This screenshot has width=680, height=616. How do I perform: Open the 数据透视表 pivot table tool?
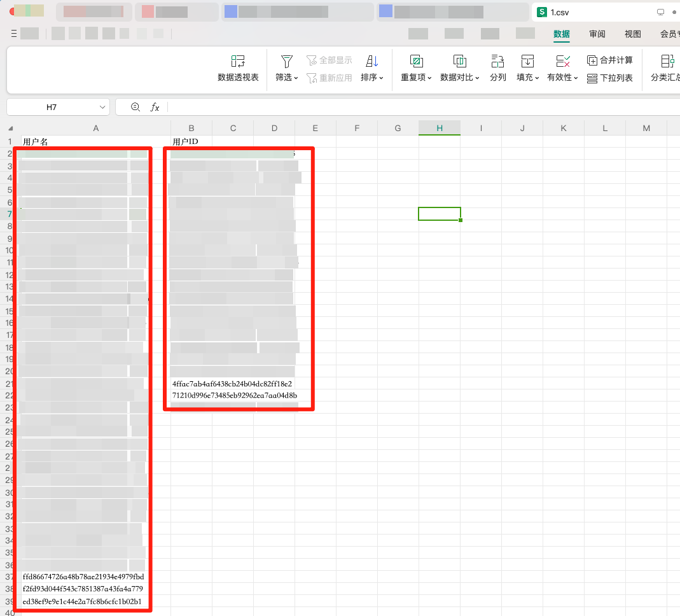tap(238, 69)
